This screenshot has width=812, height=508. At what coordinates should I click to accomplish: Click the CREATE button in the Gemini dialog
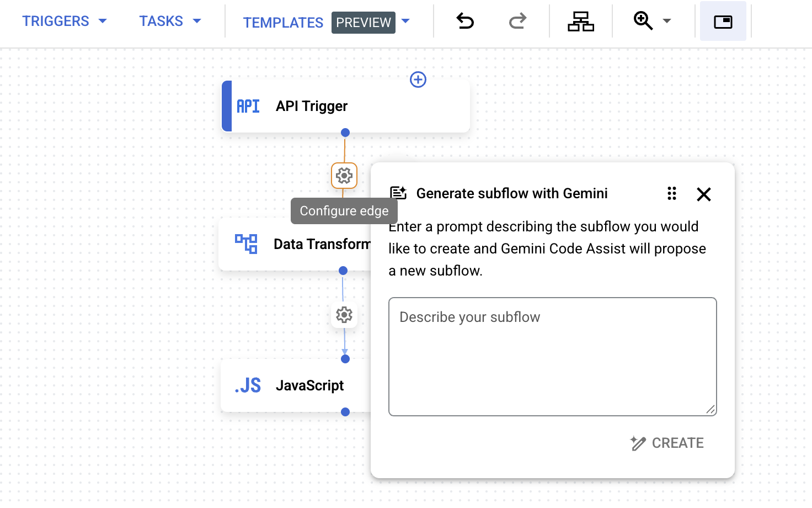point(666,443)
